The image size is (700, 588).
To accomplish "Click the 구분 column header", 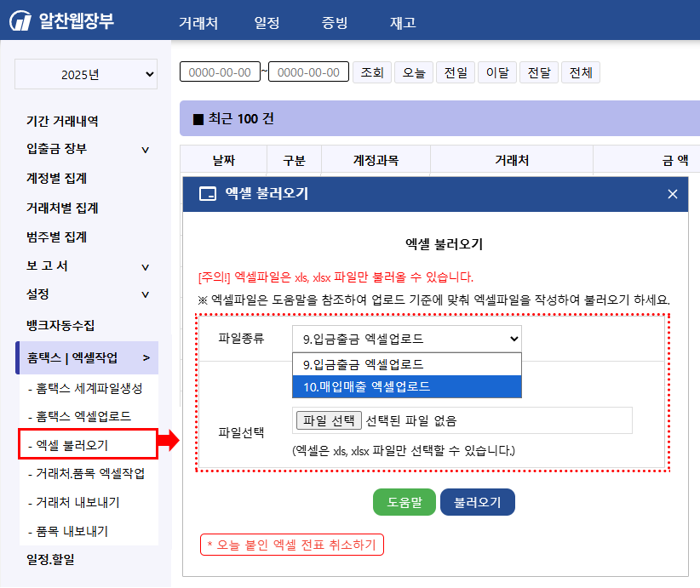I will pos(294,160).
